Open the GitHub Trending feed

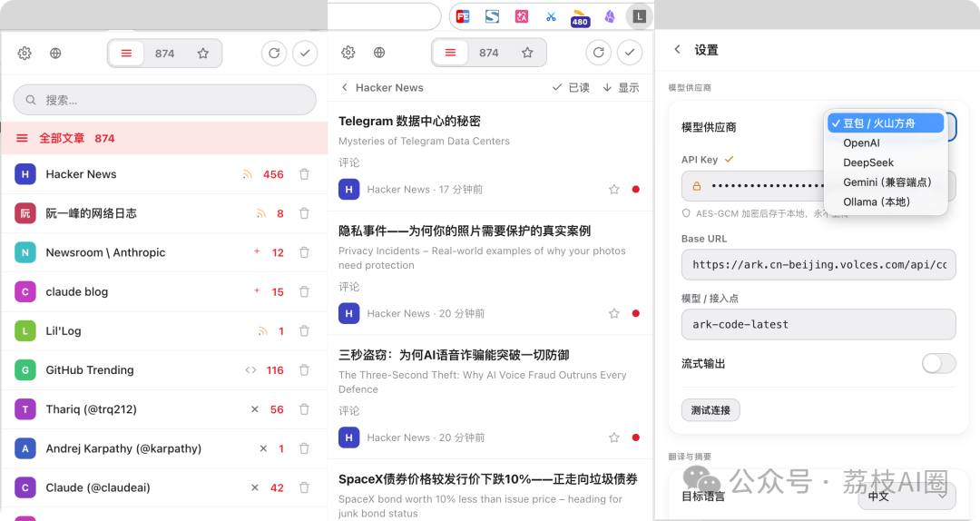(x=164, y=369)
